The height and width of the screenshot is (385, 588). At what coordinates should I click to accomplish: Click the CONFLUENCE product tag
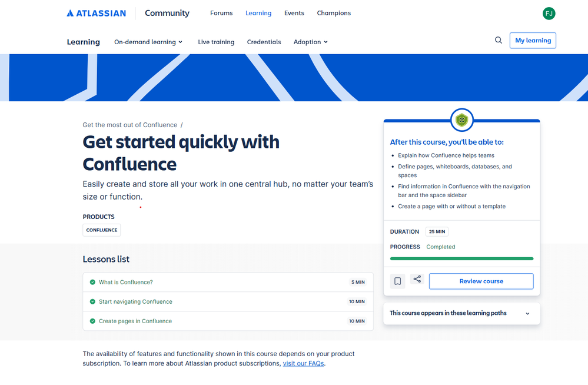coord(102,230)
